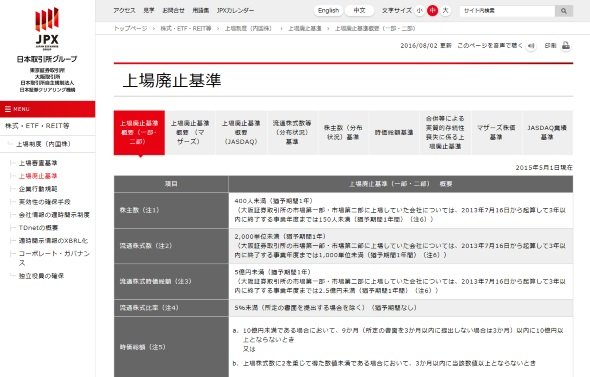
Task: Open sidebar 適時開示情報のXBRL化
Action: (53, 240)
